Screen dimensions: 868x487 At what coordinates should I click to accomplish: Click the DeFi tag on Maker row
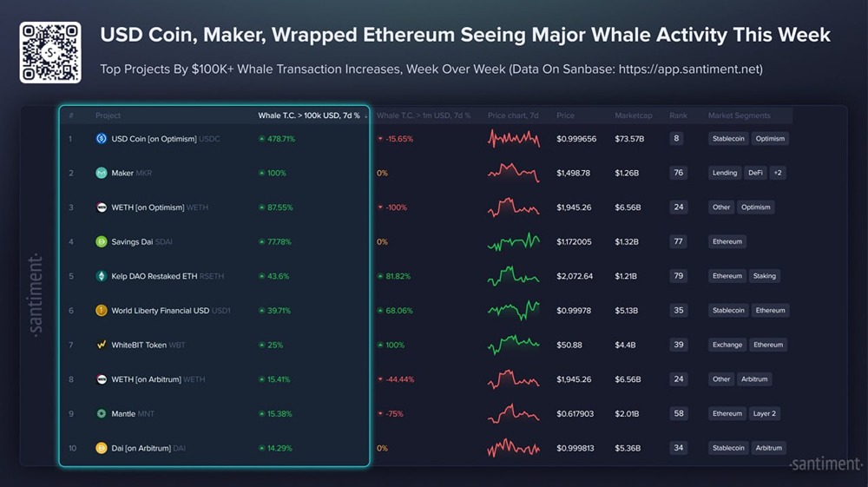tap(756, 173)
